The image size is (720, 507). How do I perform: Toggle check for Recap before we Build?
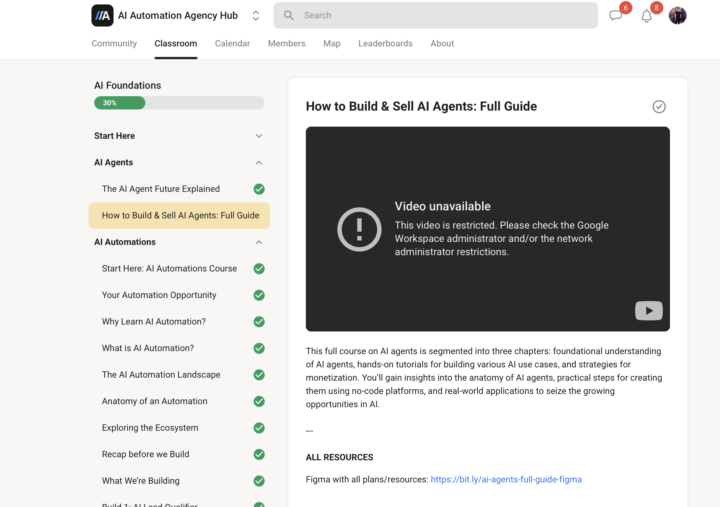pyautogui.click(x=259, y=454)
